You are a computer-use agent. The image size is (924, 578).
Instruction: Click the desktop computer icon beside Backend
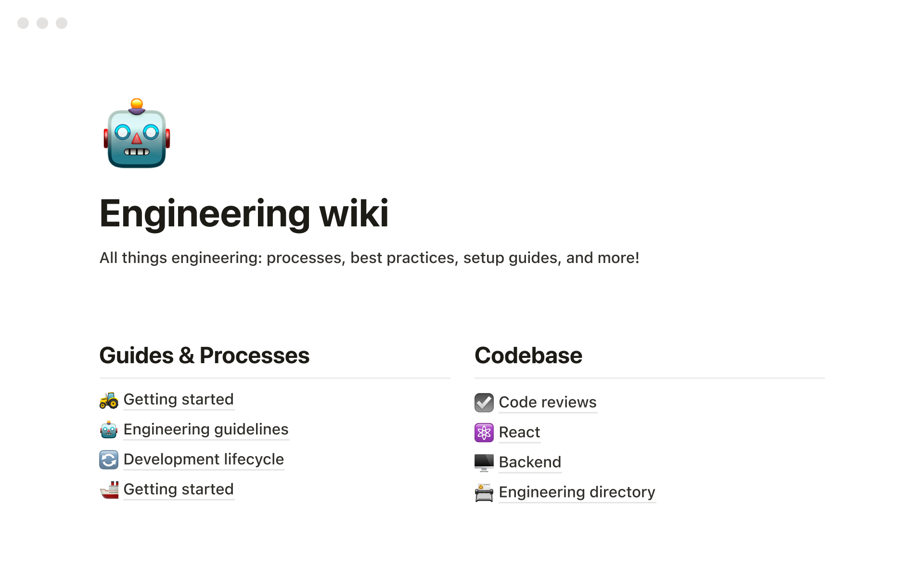(484, 462)
